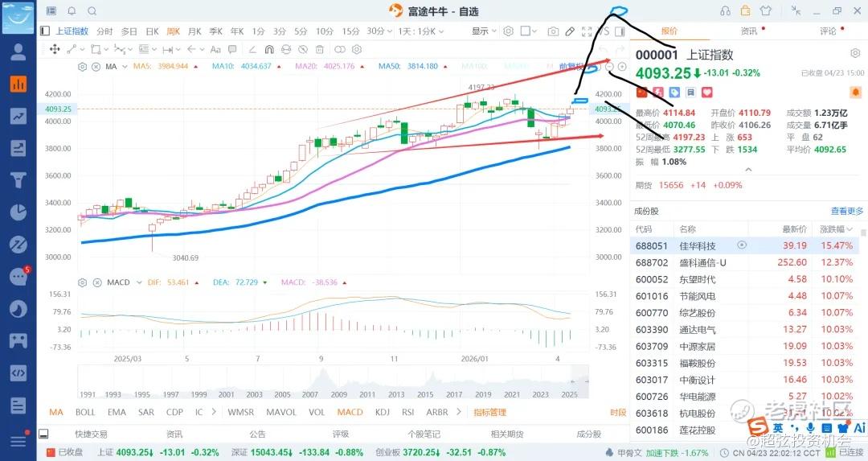Remove the MA indicator with X
The image size is (868, 461).
(96, 67)
